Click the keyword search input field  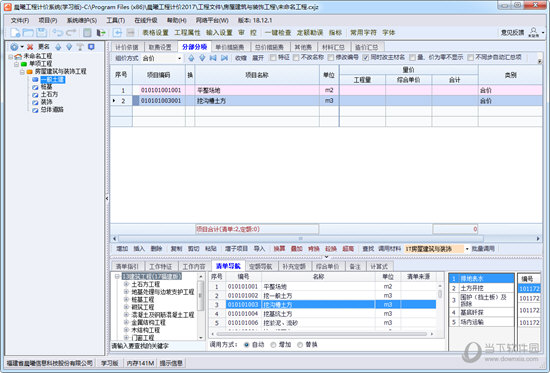point(157,346)
